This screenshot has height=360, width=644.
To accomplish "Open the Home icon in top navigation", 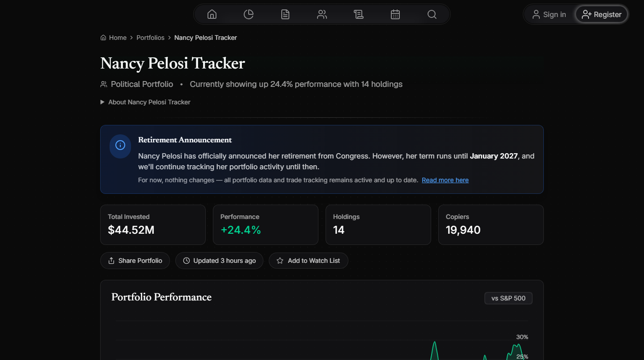I will pyautogui.click(x=212, y=14).
